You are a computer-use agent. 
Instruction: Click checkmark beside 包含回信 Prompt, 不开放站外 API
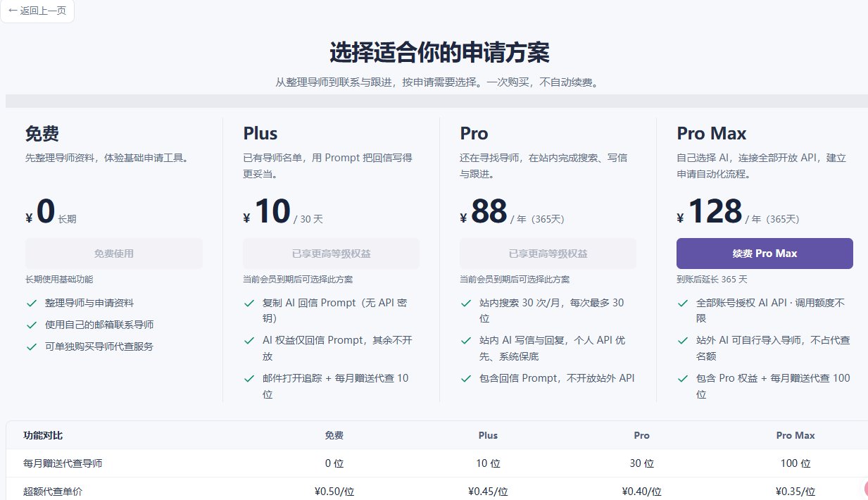click(465, 379)
